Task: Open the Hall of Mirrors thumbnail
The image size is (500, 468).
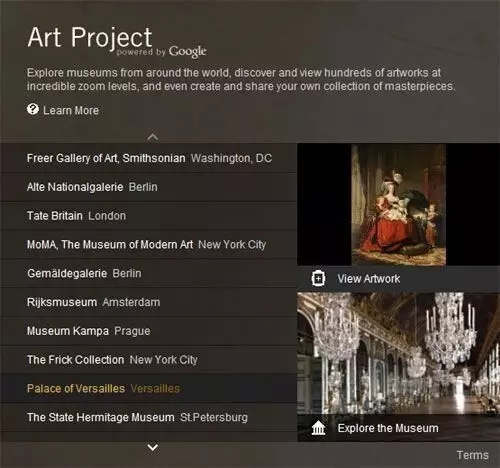Action: [398, 353]
